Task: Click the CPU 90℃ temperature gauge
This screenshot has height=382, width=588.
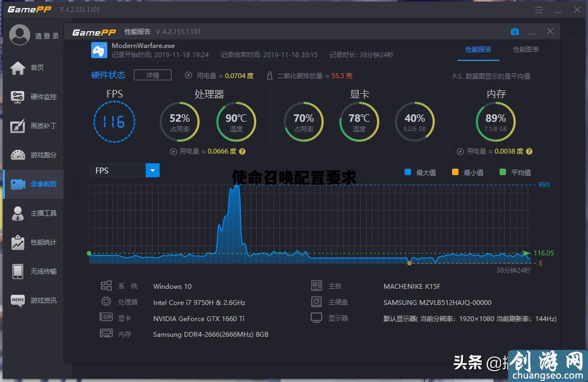Action: coord(236,122)
